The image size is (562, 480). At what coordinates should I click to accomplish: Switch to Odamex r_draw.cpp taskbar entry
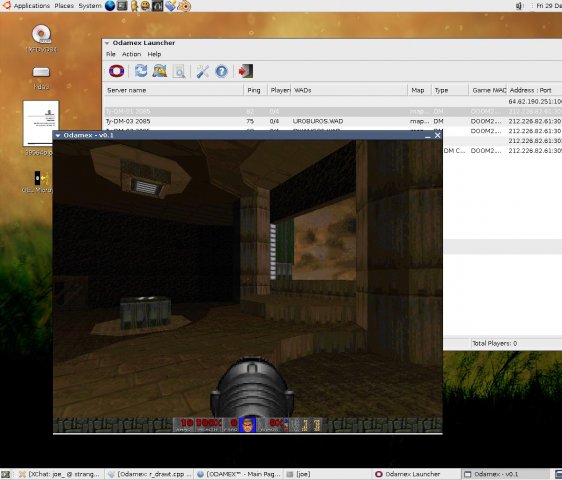point(149,474)
